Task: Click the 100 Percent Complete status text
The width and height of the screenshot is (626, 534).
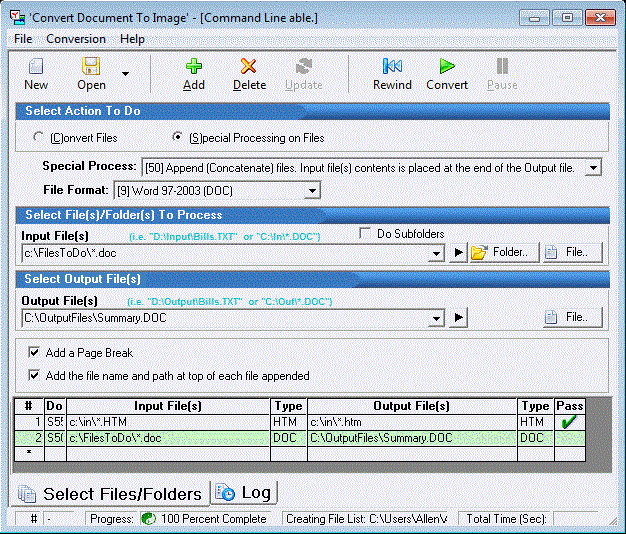Action: point(214,518)
